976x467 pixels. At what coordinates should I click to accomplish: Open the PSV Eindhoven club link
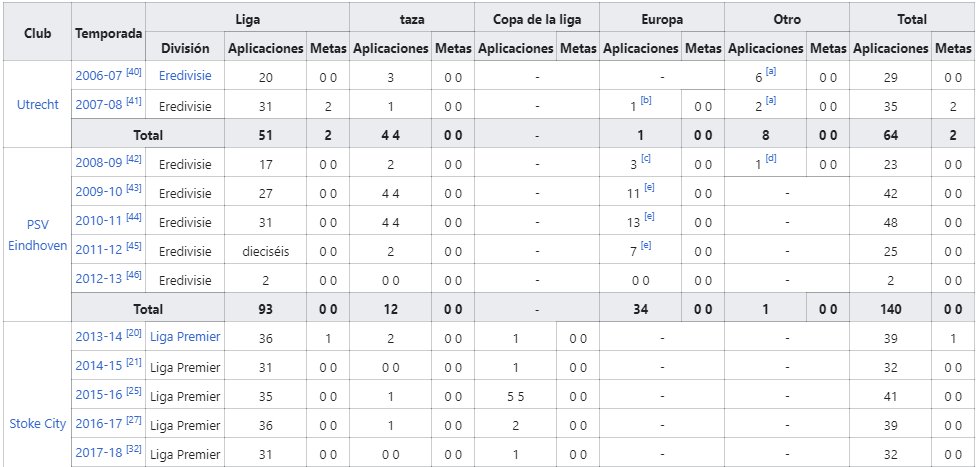pos(37,234)
